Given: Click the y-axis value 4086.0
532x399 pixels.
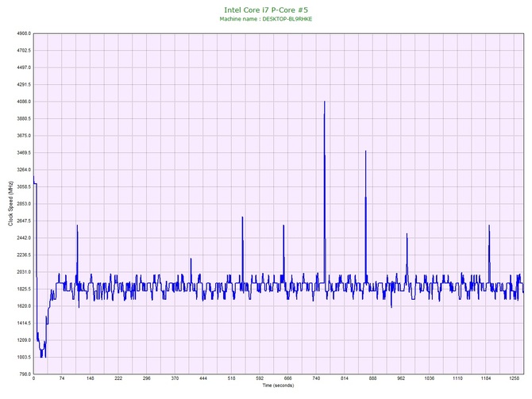Looking at the screenshot, I should [24, 102].
